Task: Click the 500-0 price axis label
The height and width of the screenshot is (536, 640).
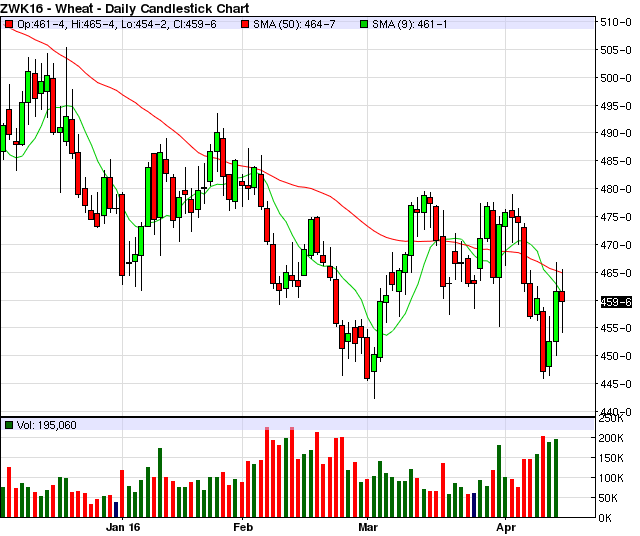Action: 616,78
